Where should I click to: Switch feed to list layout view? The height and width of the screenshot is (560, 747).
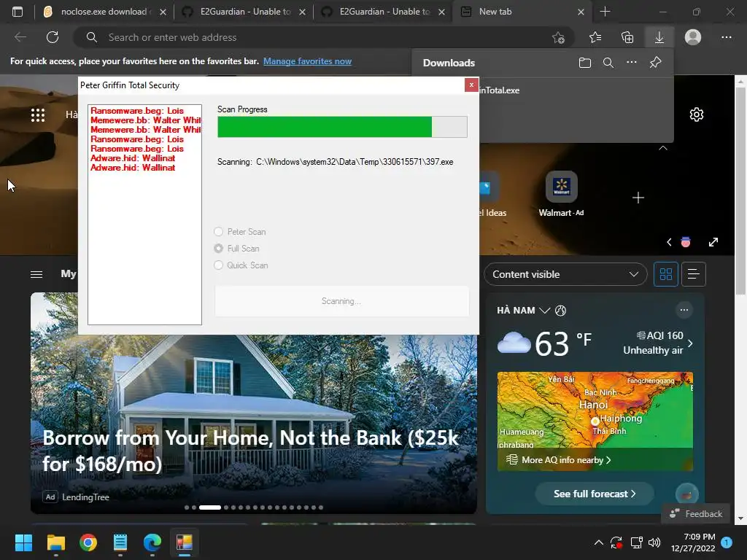[694, 274]
